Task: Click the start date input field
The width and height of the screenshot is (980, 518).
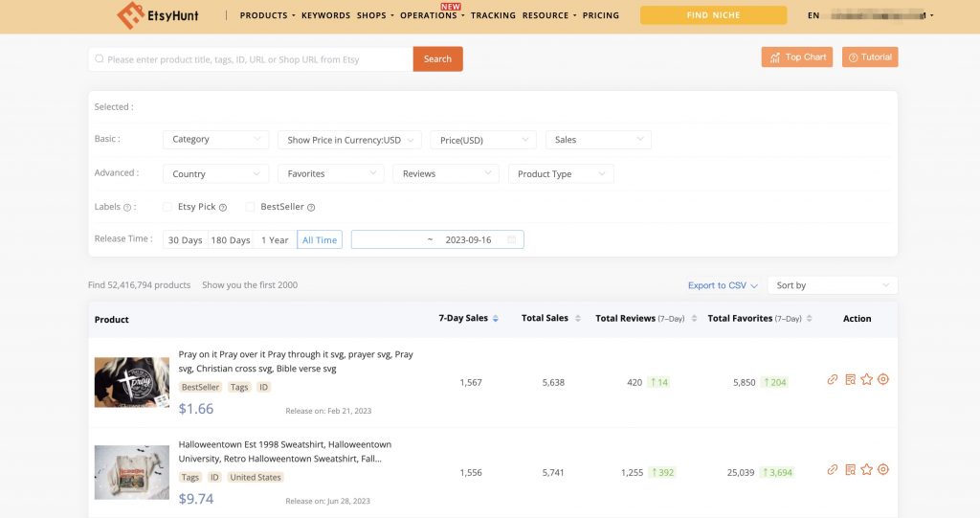Action: pos(389,239)
